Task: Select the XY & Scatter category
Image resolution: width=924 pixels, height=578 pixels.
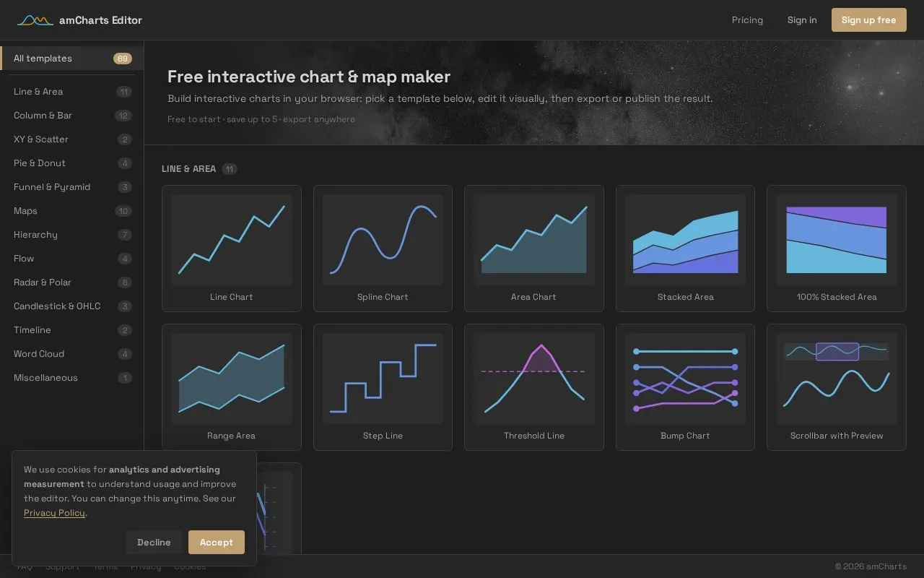Action: pyautogui.click(x=72, y=139)
